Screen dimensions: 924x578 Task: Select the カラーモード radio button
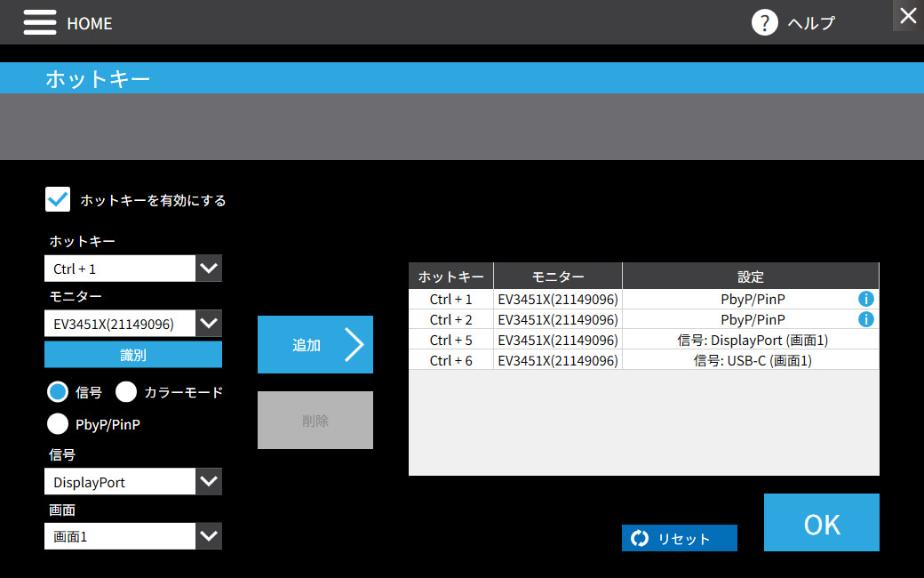point(126,391)
